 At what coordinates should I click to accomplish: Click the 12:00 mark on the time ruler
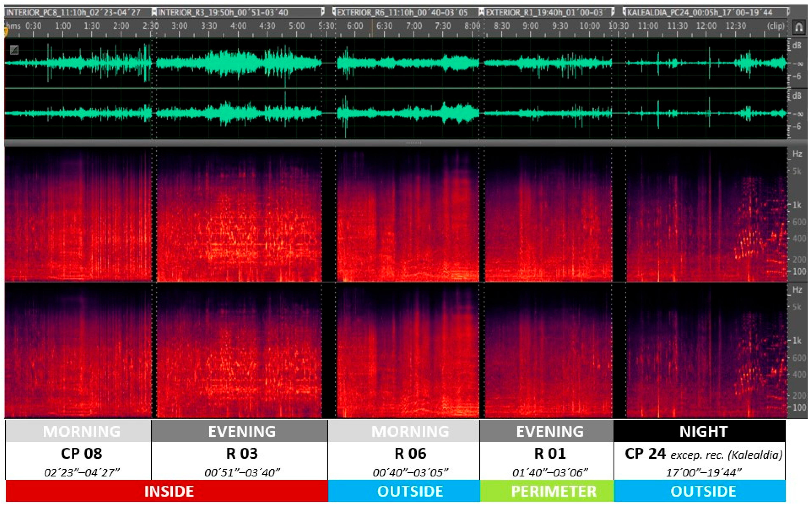pyautogui.click(x=706, y=26)
